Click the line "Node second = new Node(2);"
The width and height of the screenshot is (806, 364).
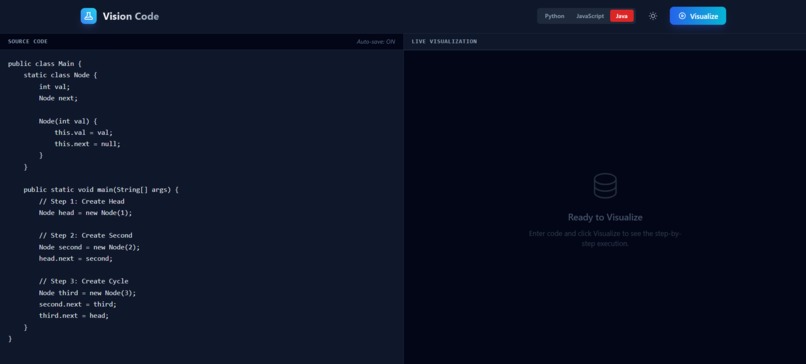click(x=89, y=247)
